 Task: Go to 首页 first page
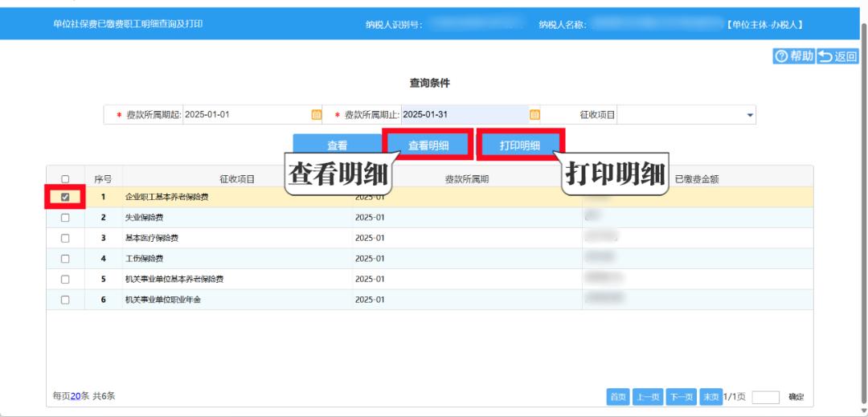pyautogui.click(x=618, y=396)
